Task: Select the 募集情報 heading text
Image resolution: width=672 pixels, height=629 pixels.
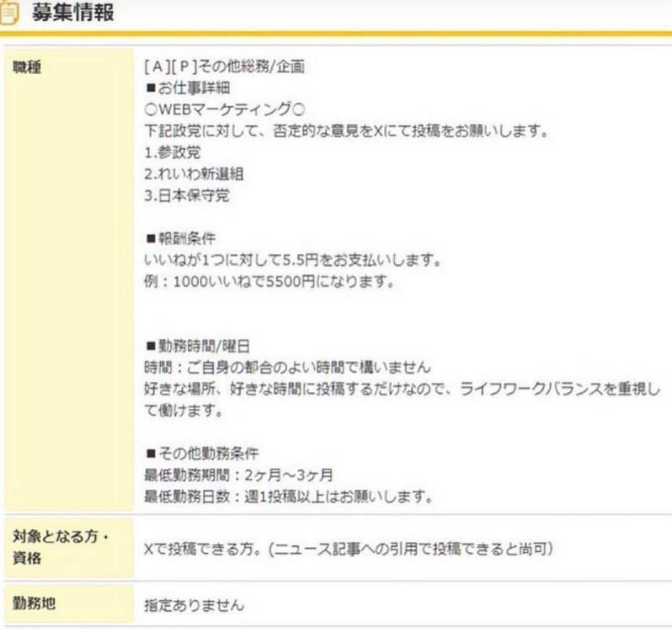Action: [73, 12]
